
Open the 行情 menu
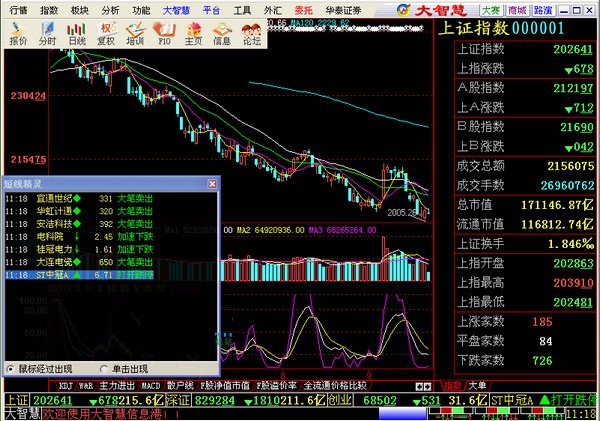18,10
